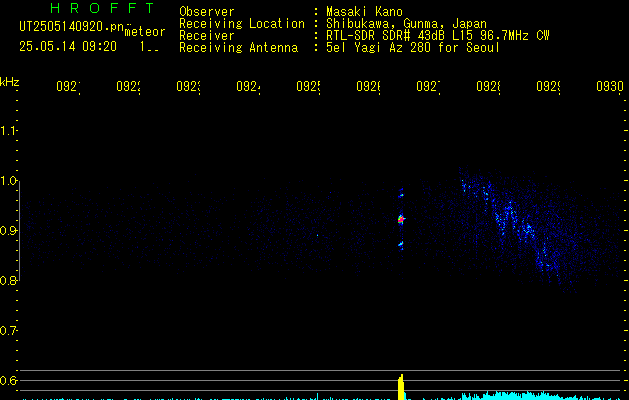Viewport: 629px width, 400px height.
Task: Click the observer name Masaki Kano
Action: pyautogui.click(x=364, y=12)
